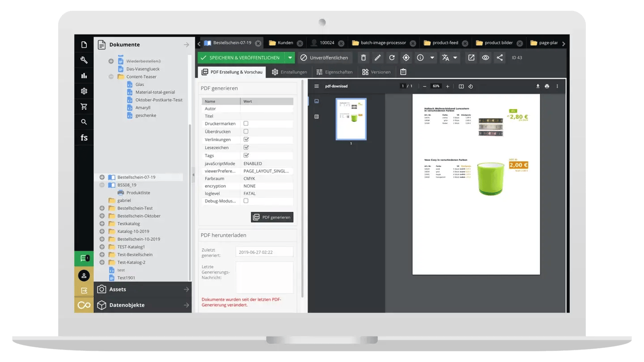The height and width of the screenshot is (362, 644).
Task: Locate document in tree via crosshair icon
Action: (x=406, y=57)
